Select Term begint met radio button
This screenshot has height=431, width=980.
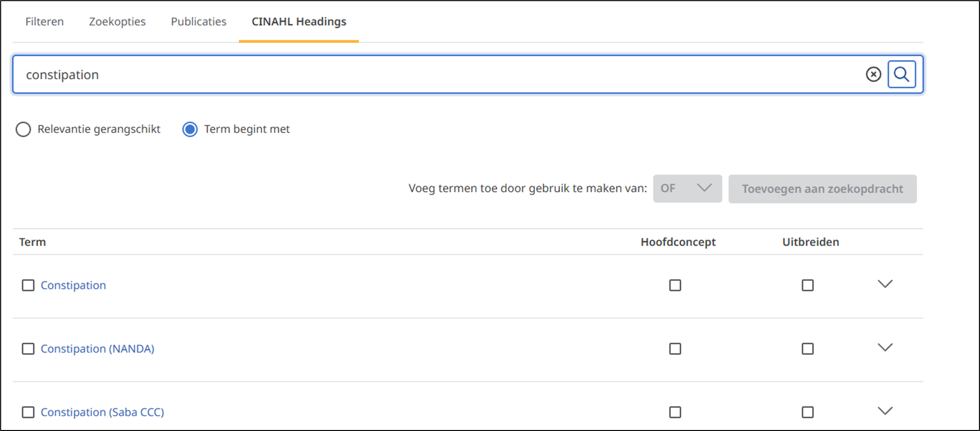(190, 130)
